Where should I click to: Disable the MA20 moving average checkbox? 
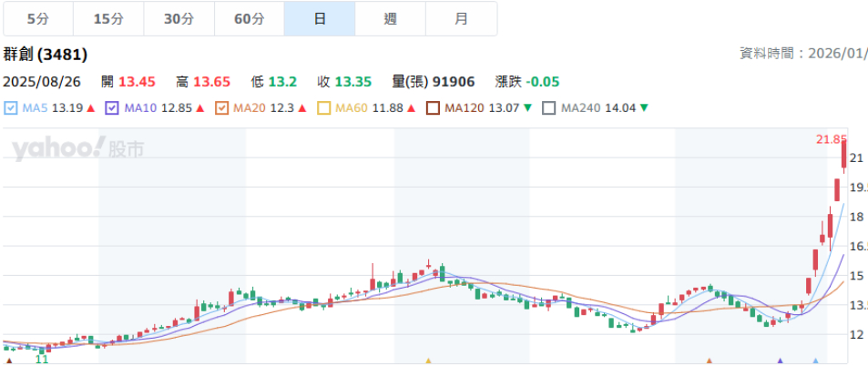(221, 108)
